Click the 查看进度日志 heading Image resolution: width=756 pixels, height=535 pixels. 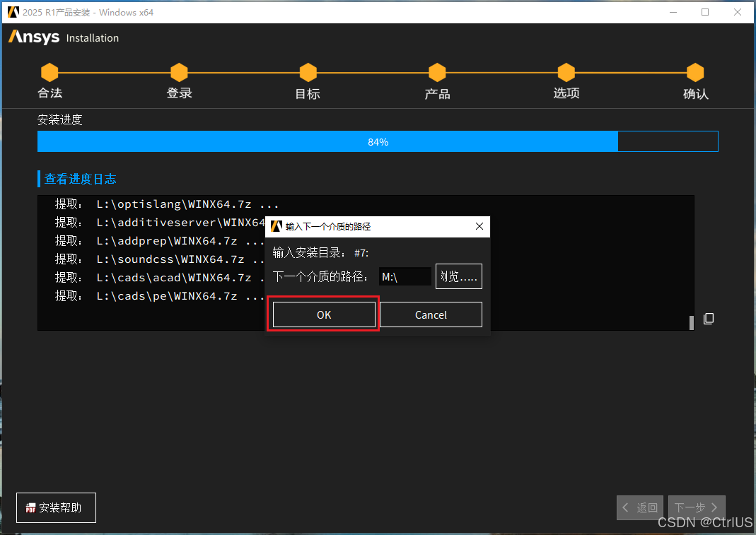(x=80, y=179)
